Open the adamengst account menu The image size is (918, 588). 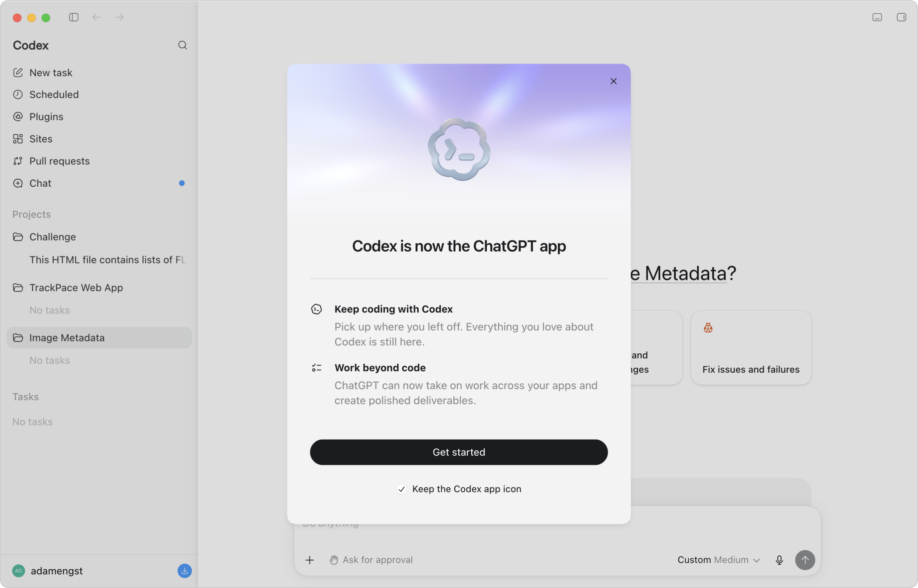tap(57, 571)
